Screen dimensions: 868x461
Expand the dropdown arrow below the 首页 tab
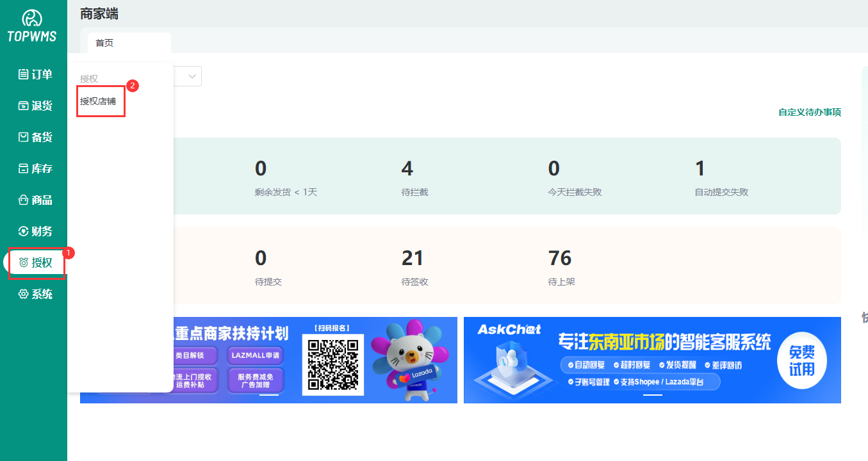[x=192, y=76]
